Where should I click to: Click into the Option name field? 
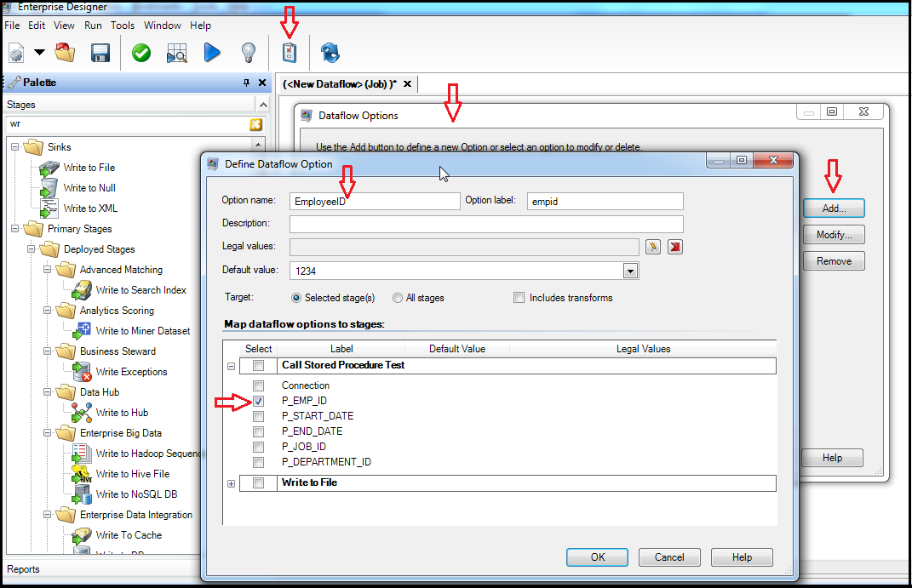(375, 202)
